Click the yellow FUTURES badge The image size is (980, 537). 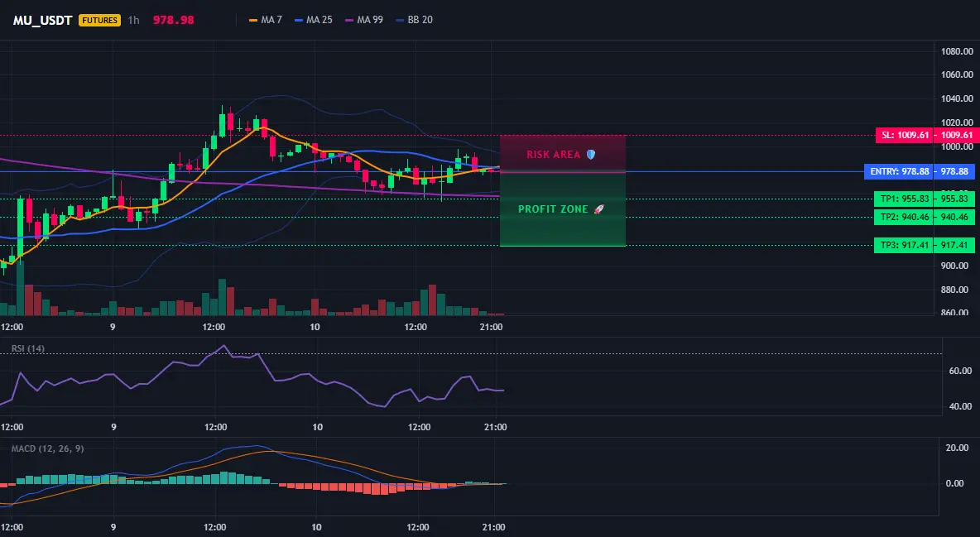[x=99, y=20]
